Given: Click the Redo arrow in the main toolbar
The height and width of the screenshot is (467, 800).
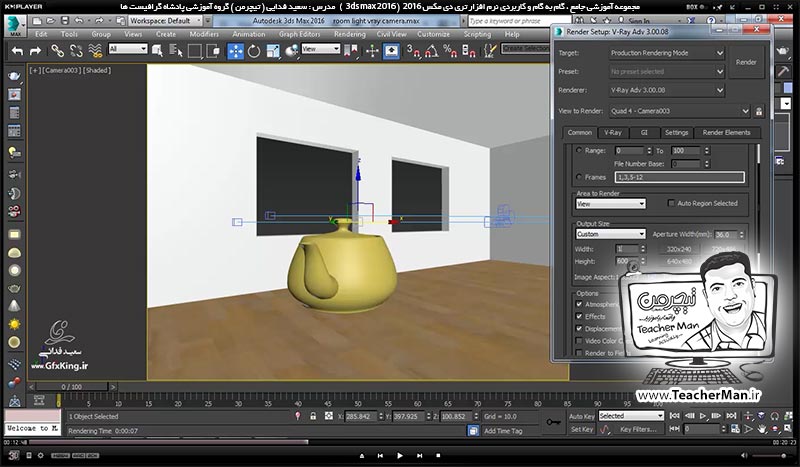Looking at the screenshot, I should 35,51.
